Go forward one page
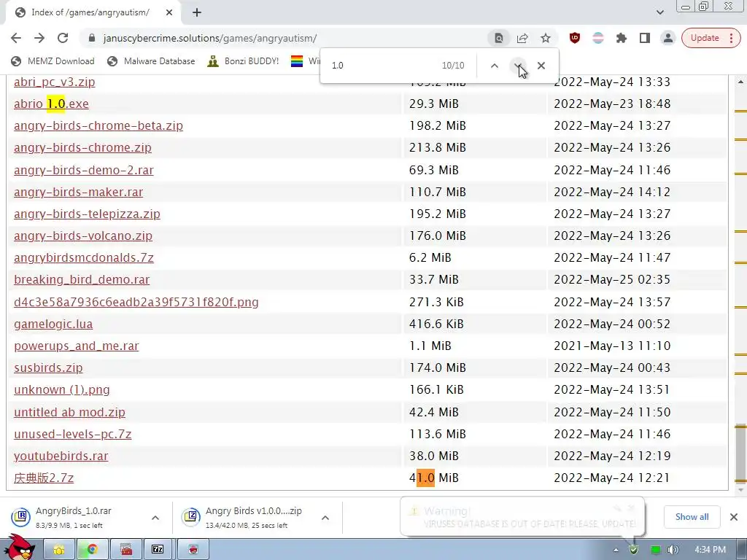 pos(39,38)
